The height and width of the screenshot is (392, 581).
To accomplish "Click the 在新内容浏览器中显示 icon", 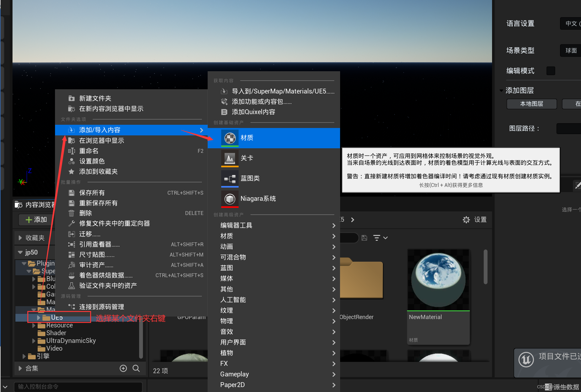I will click(x=71, y=109).
